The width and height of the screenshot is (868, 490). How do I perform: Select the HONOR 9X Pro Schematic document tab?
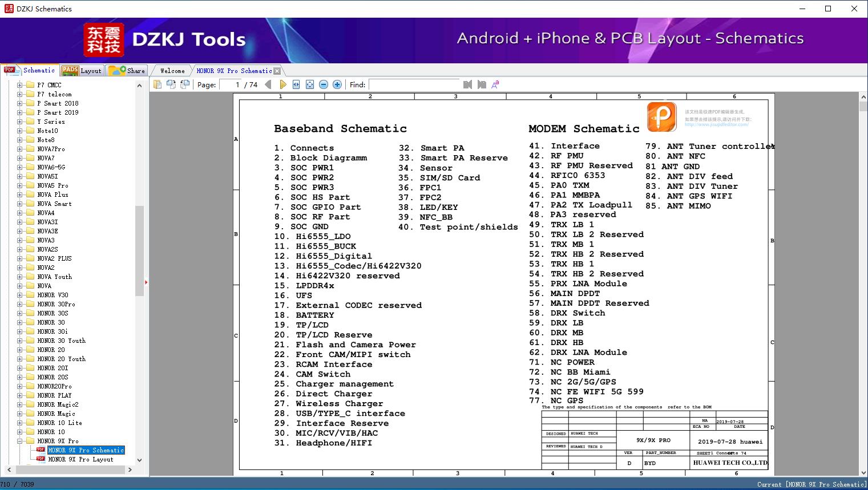234,71
